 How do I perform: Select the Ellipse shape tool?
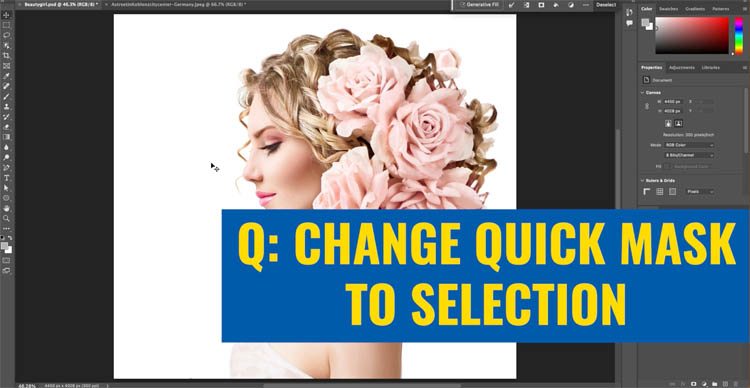(x=7, y=198)
